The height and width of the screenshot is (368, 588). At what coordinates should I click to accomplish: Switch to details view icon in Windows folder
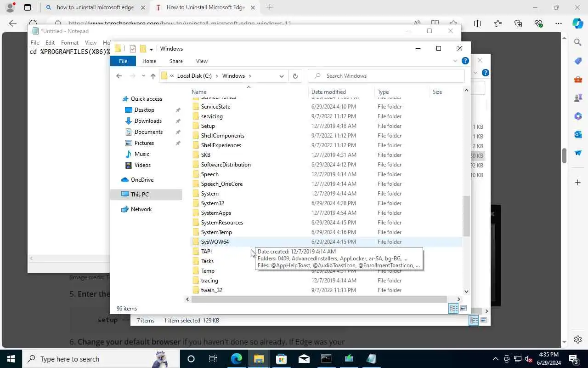453,309
